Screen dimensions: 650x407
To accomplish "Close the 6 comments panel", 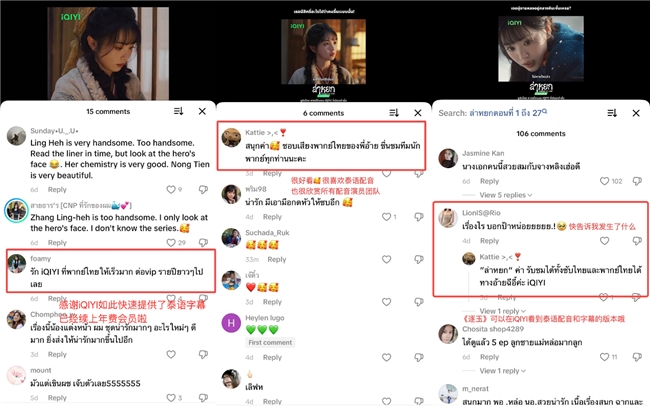I will pyautogui.click(x=418, y=113).
